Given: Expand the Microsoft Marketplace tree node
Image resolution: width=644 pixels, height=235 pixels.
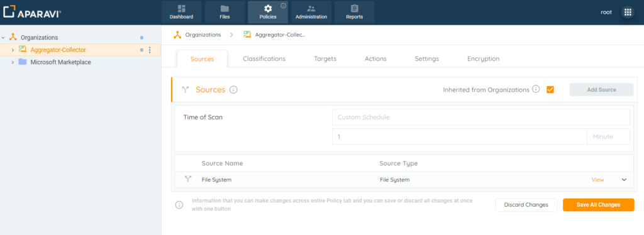Looking at the screenshot, I should pyautogui.click(x=13, y=62).
